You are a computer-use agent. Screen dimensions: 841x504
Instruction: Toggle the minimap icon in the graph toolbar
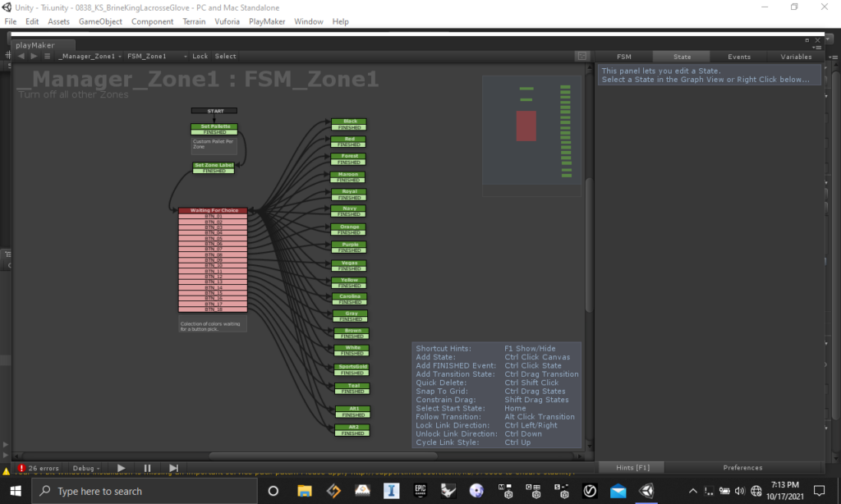click(x=581, y=57)
